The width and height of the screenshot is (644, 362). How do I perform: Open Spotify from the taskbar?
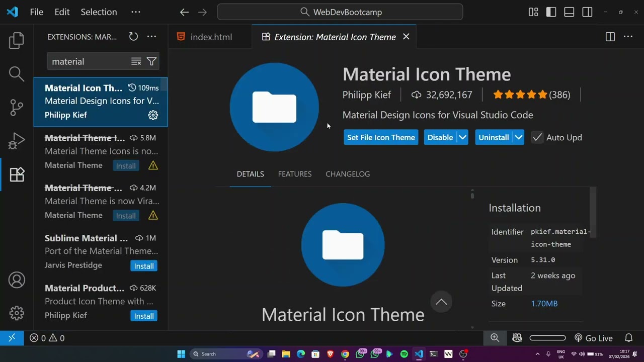click(x=404, y=354)
